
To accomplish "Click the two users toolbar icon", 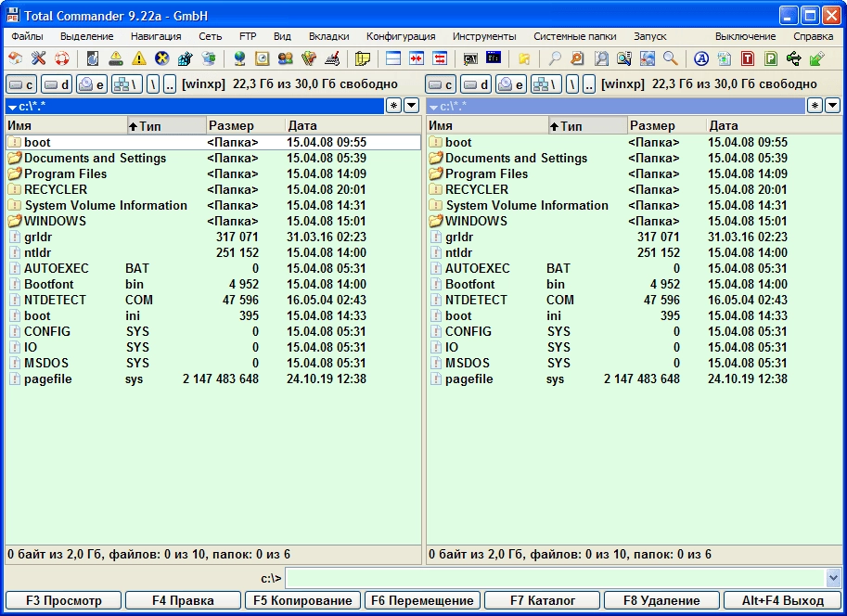I will [x=286, y=58].
